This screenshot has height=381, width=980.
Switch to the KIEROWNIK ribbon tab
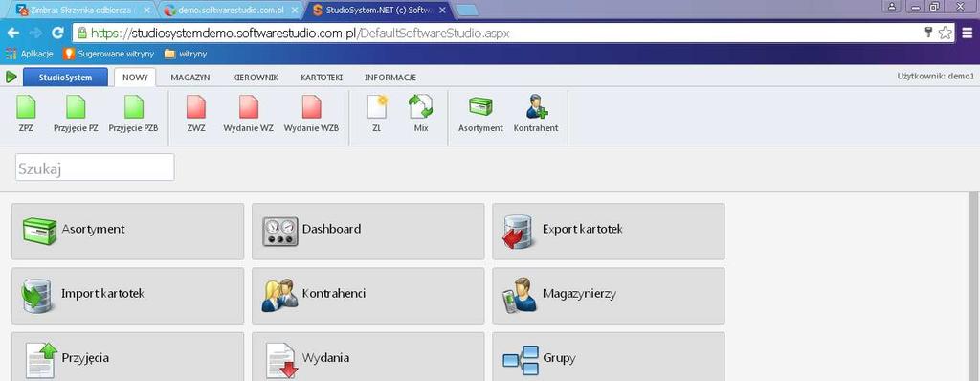(x=255, y=78)
